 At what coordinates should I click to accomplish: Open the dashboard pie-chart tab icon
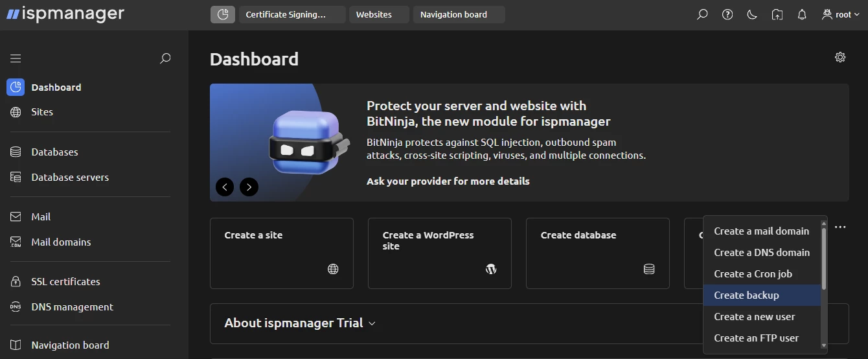[223, 14]
